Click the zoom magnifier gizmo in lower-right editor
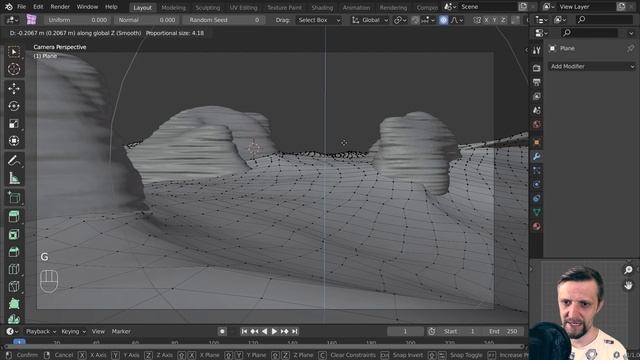This screenshot has width=640, height=360. coord(628,270)
